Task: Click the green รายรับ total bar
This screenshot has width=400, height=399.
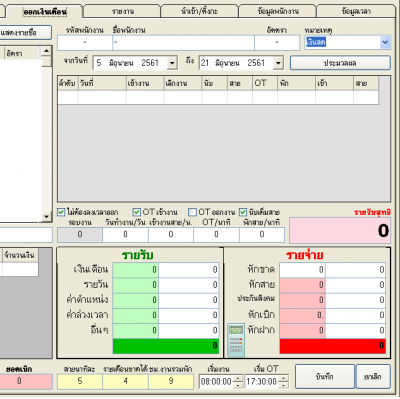Action: point(166,346)
